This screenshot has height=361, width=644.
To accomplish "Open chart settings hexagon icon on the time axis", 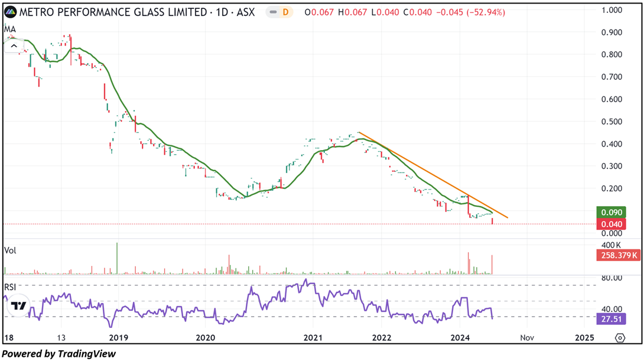I will 620,338.
